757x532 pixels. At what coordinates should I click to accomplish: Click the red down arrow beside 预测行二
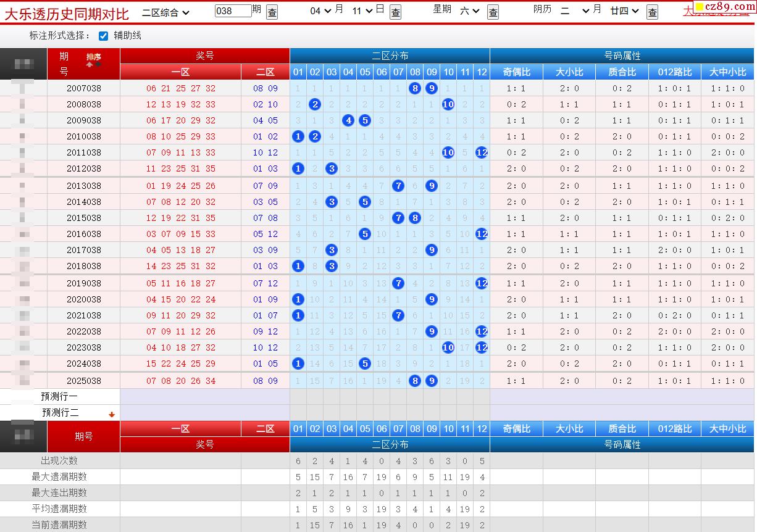pyautogui.click(x=112, y=414)
